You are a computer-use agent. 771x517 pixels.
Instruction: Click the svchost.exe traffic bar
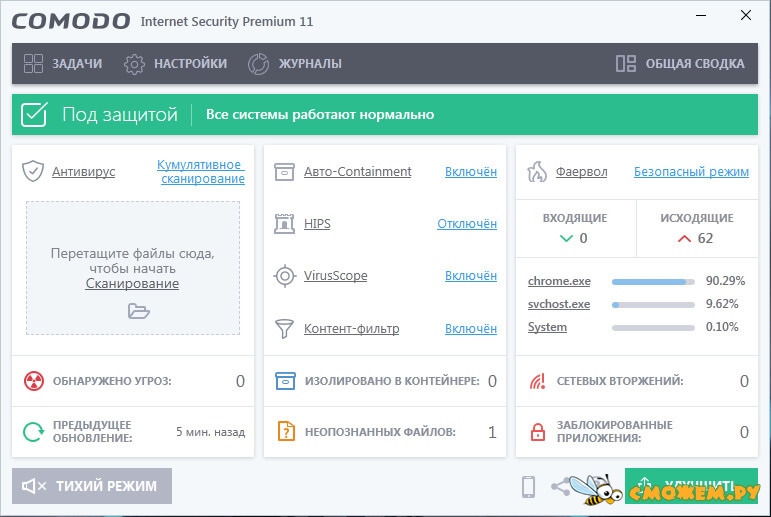coord(653,305)
